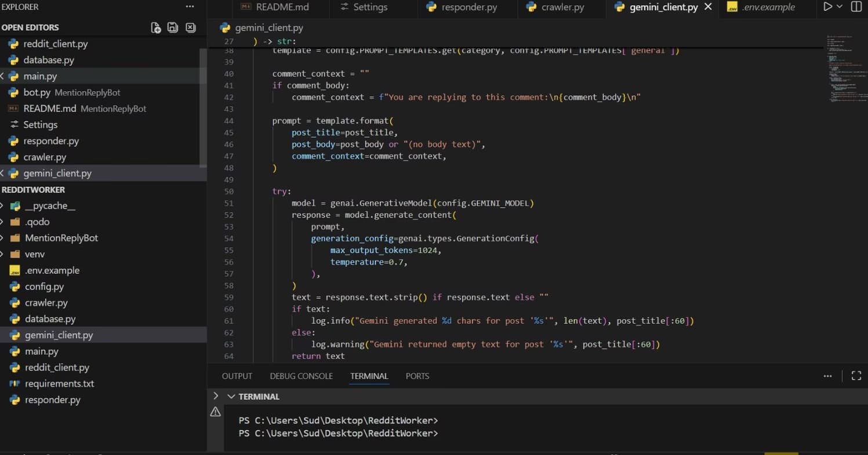Select gemini_client.py in REDDITWORKER file tree
The image size is (868, 455).
tap(59, 335)
